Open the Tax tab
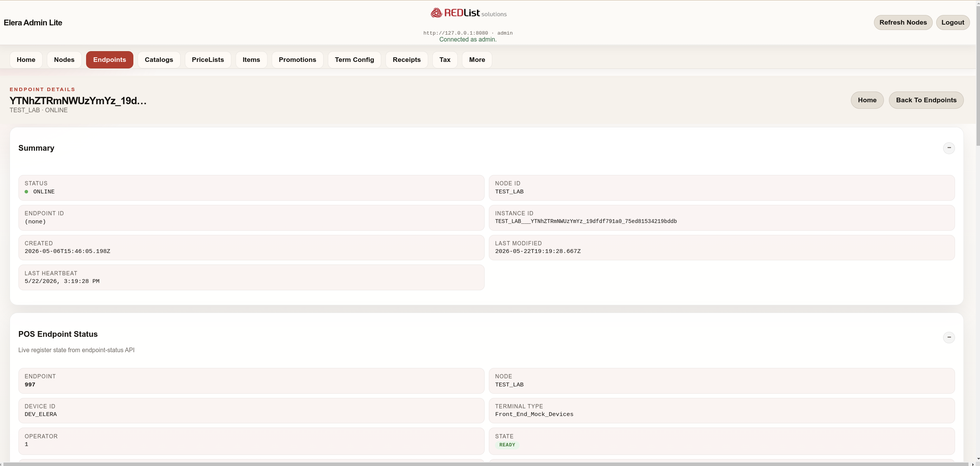This screenshot has height=466, width=980. 445,60
